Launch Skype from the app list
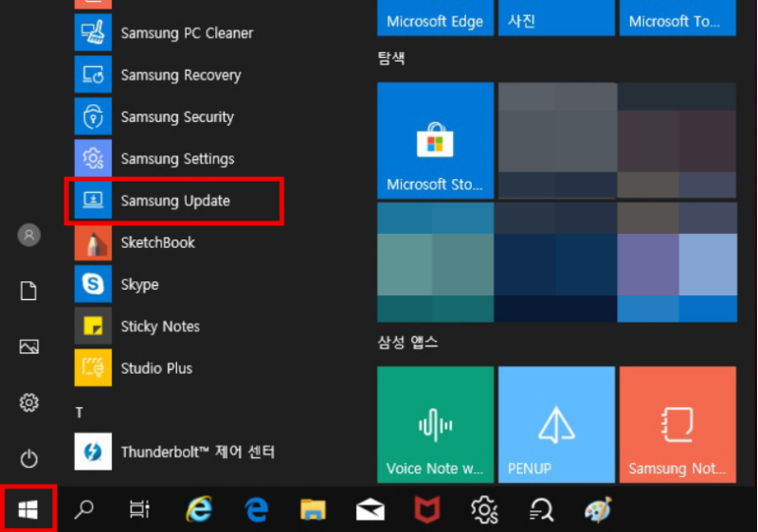 tap(117, 284)
